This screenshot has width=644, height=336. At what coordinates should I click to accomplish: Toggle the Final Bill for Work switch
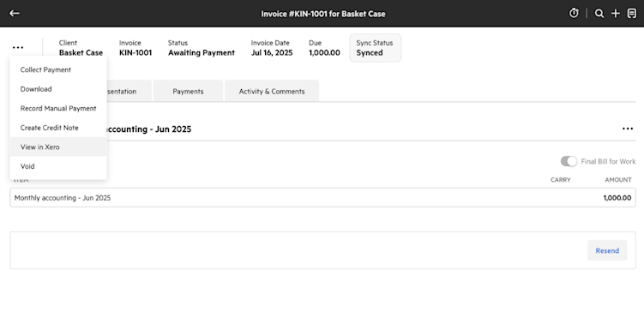point(569,161)
